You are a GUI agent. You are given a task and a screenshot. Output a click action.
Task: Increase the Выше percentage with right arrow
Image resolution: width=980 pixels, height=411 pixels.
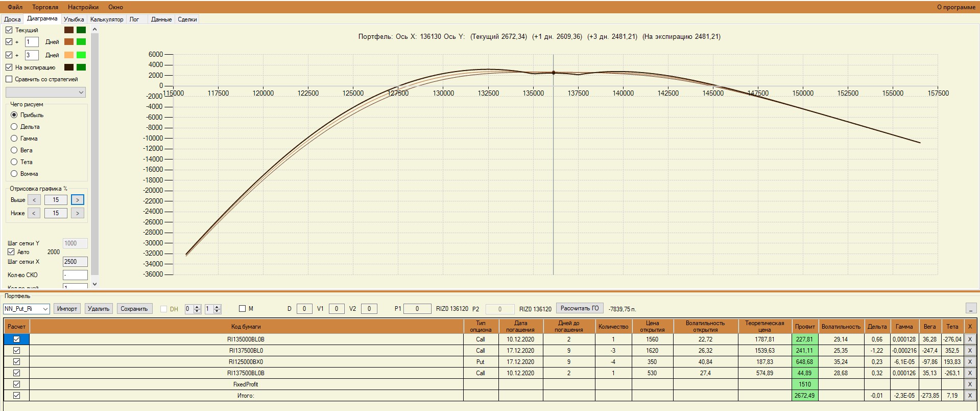pos(78,200)
